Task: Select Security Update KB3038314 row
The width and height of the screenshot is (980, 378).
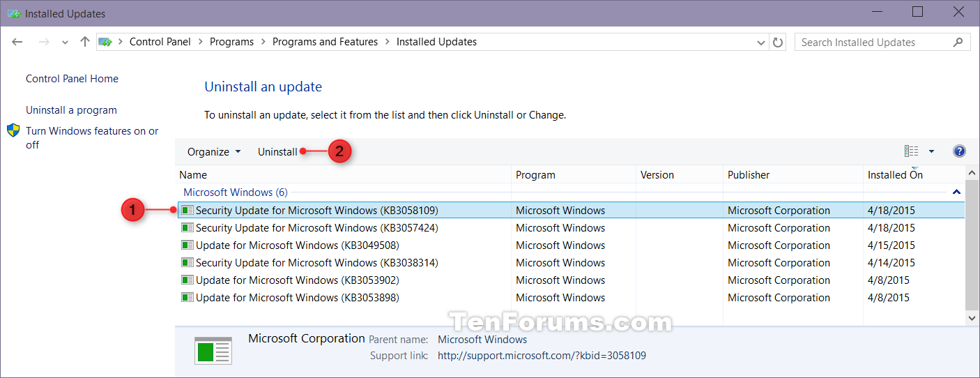Action: [571, 262]
